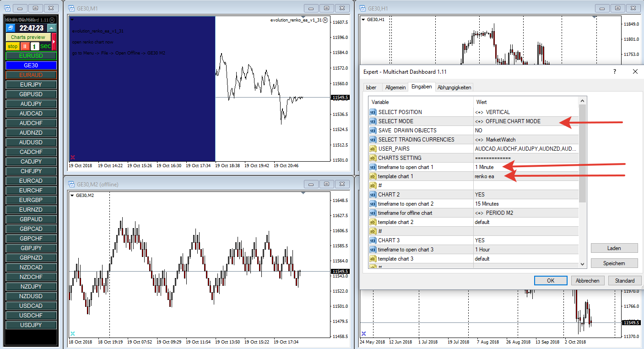This screenshot has width=644, height=349.
Task: Click the cyan X icon in the GE30,M2 offline chart
Action: point(72,333)
